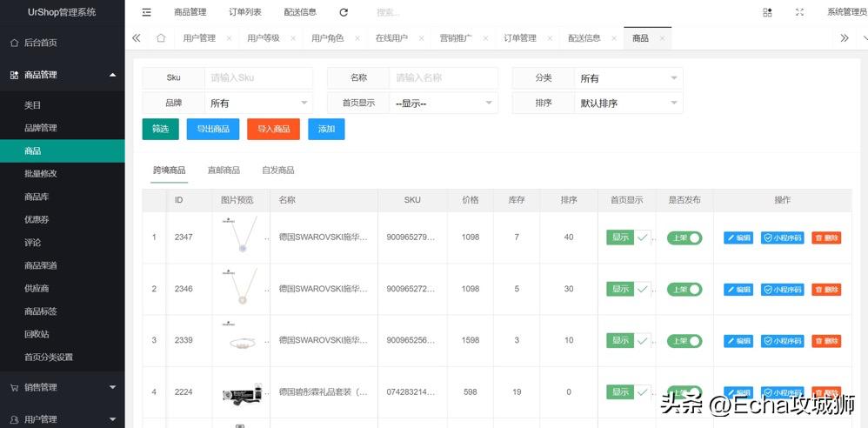The width and height of the screenshot is (868, 428).
Task: Toggle 显示 checkbox for product 2346
Action: tap(628, 289)
